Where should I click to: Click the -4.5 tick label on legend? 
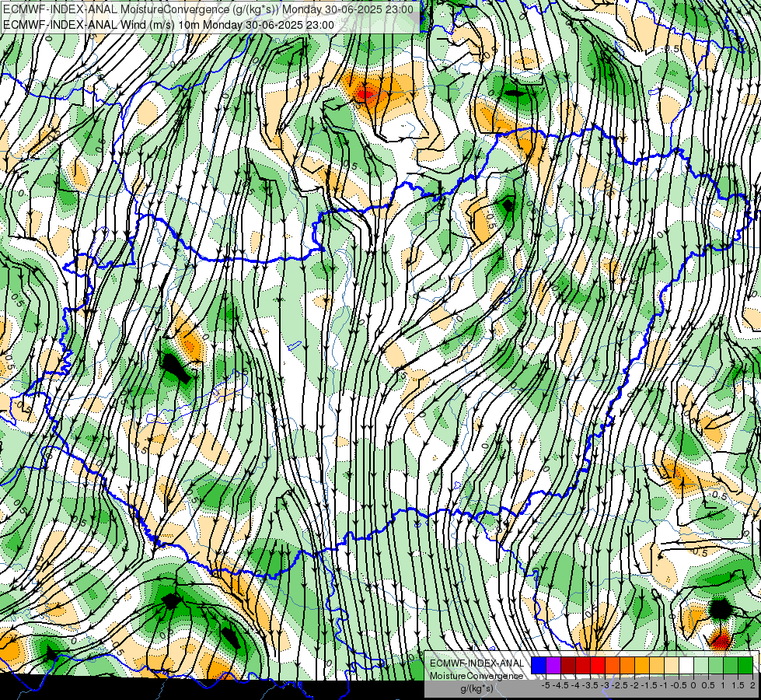[x=560, y=685]
